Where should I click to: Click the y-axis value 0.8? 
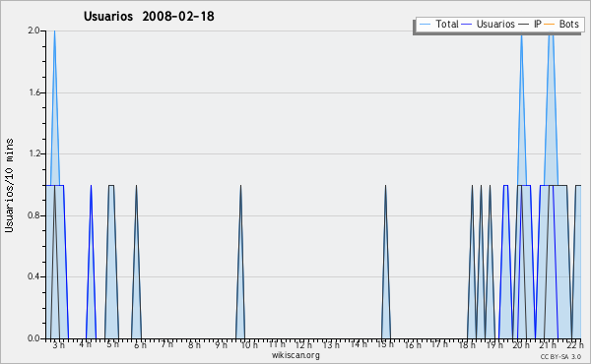(x=33, y=215)
